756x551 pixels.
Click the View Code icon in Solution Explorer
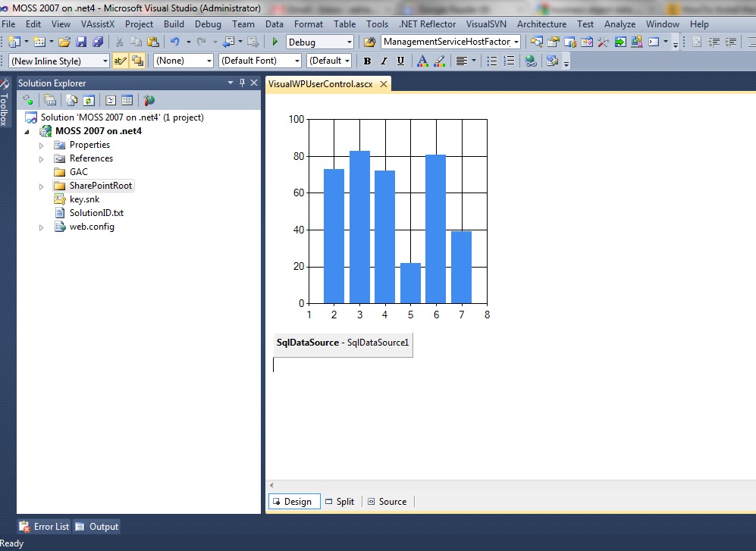pos(111,100)
